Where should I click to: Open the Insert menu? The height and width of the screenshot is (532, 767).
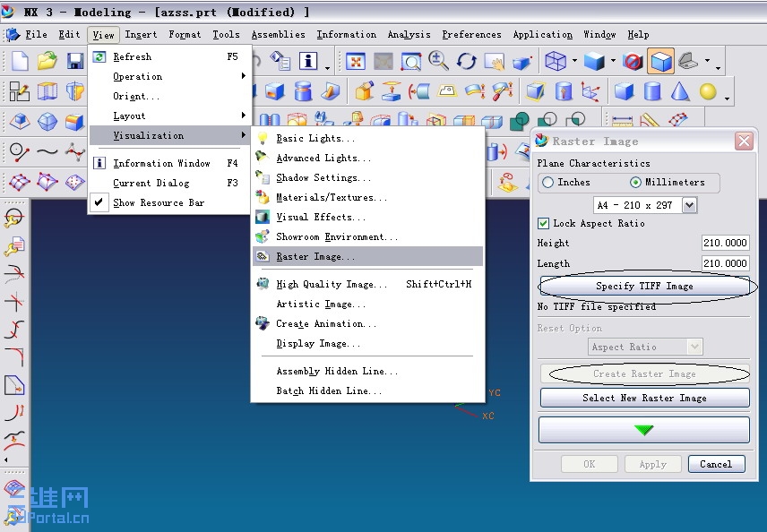pos(141,35)
